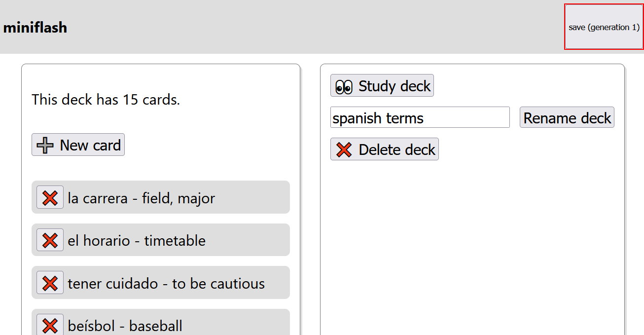Select the "el horario - timetable" card text
Viewport: 644px width, 335px height.
pos(137,241)
